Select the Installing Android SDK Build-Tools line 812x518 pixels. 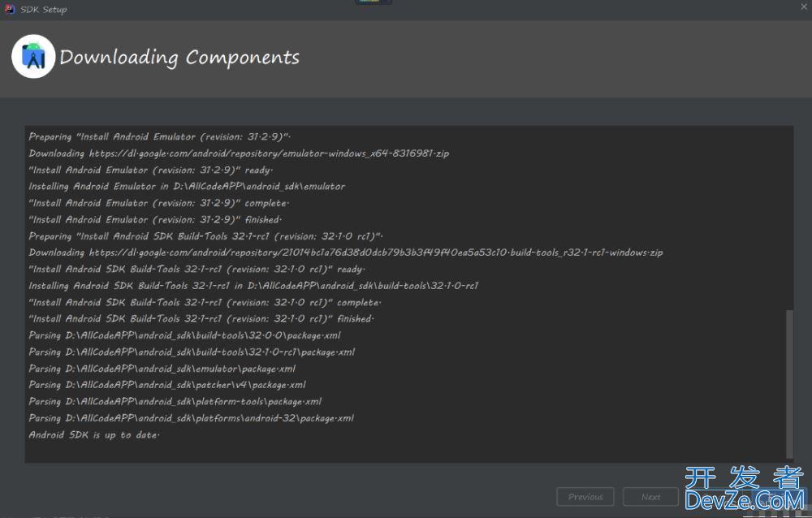pos(253,286)
